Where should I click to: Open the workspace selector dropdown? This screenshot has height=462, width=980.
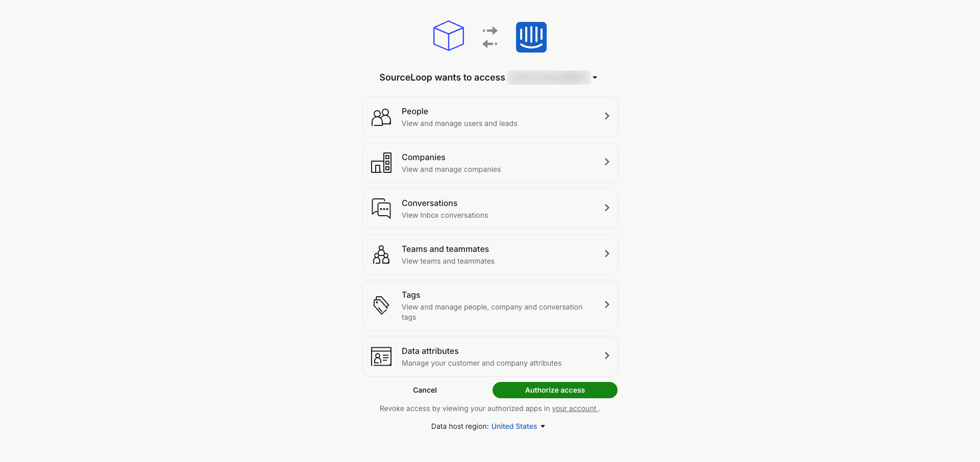click(x=595, y=78)
